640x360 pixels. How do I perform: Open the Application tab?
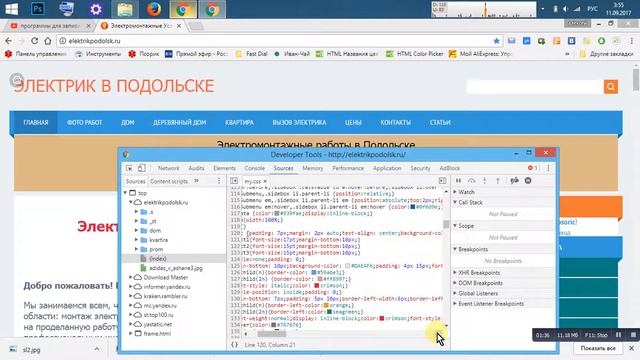pos(387,168)
